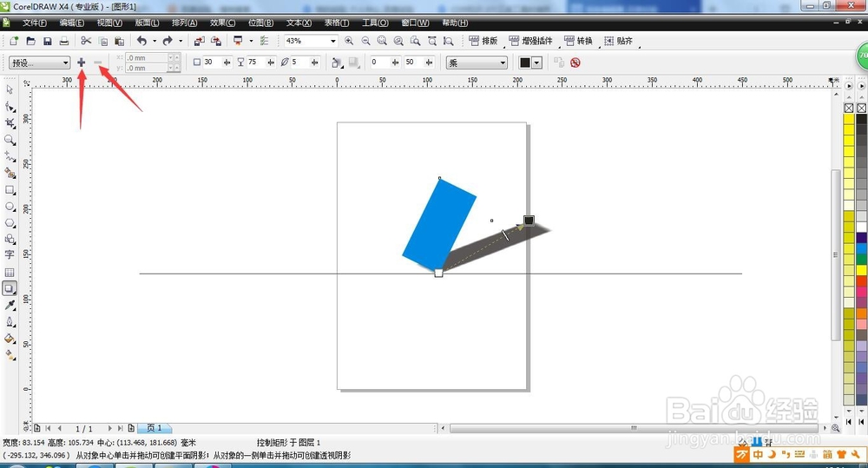Add shadow preset with plus button
Screen dimensions: 868x468
[82, 63]
